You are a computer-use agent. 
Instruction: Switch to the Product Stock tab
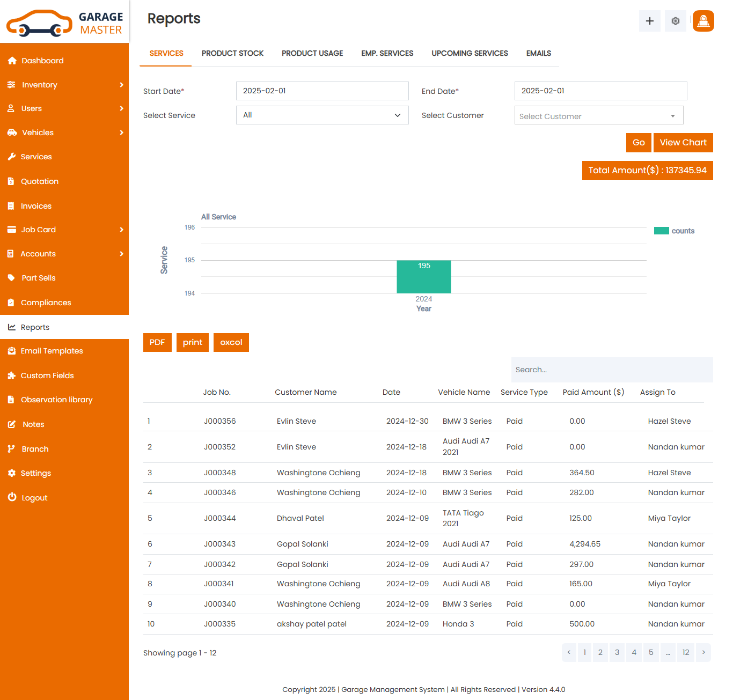pos(232,53)
